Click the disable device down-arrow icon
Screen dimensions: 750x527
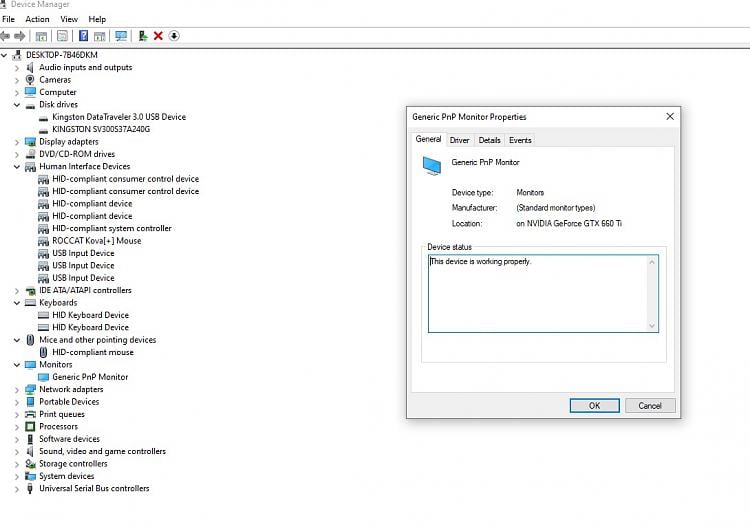point(174,36)
